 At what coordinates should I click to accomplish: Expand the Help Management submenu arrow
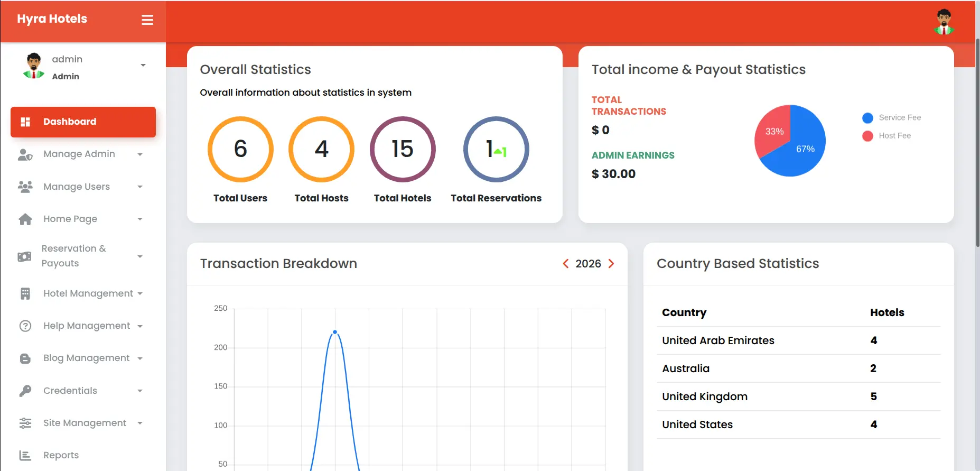pyautogui.click(x=140, y=326)
